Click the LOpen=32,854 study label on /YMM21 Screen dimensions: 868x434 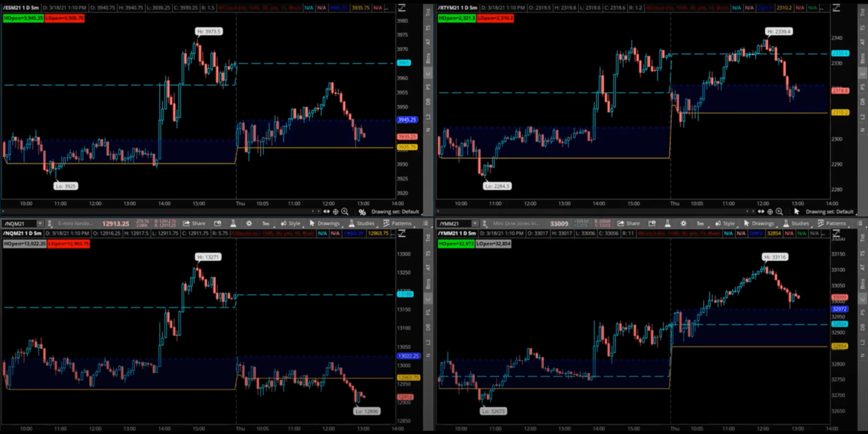pos(494,244)
